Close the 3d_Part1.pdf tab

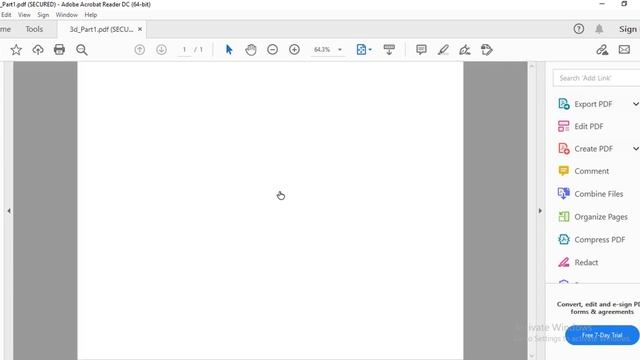tap(140, 29)
